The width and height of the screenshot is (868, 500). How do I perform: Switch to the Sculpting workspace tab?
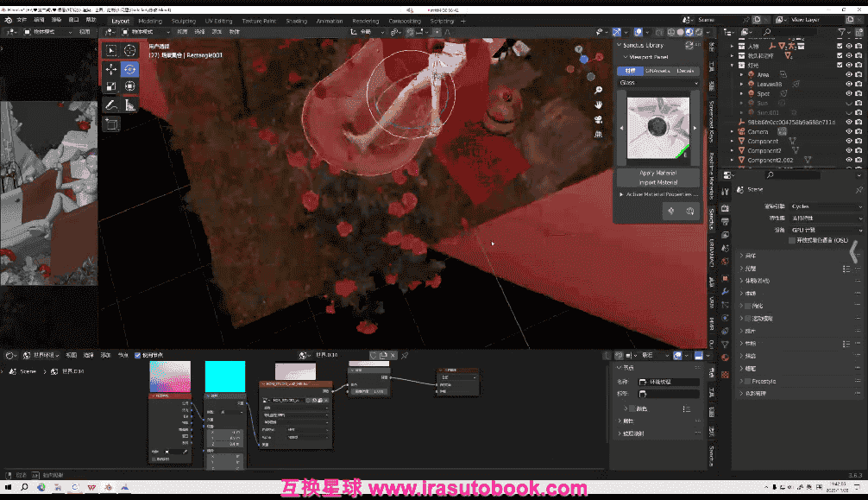pos(183,21)
